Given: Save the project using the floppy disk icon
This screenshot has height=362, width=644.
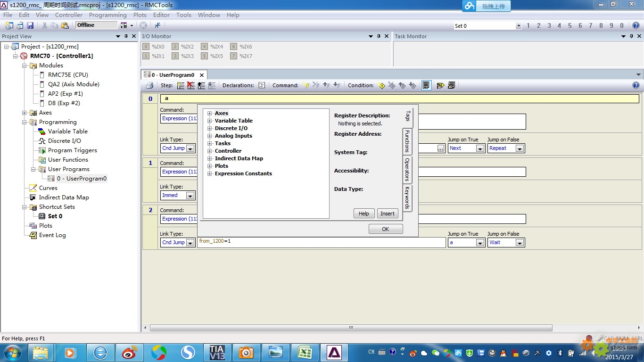Looking at the screenshot, I should [30, 25].
